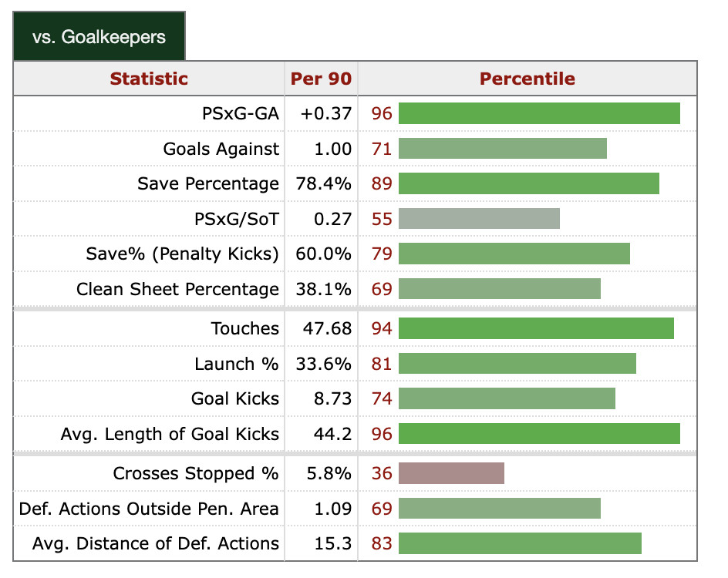Click the Launch % percentile bar
Image resolution: width=728 pixels, height=578 pixels.
[517, 364]
